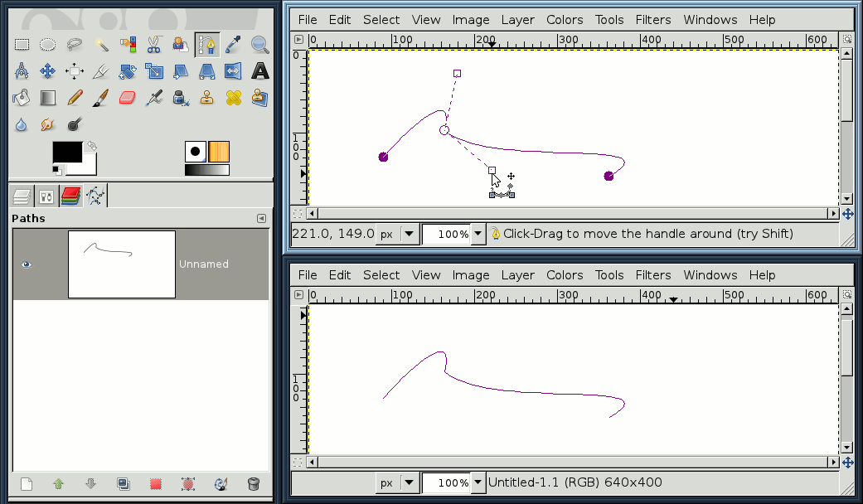Choose the Move tool

coord(48,71)
